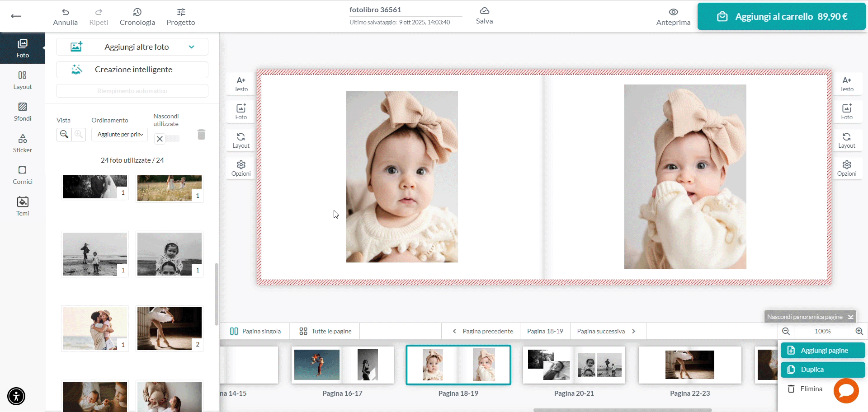The width and height of the screenshot is (868, 412).
Task: Open right page Opzioni gear
Action: coord(847,168)
